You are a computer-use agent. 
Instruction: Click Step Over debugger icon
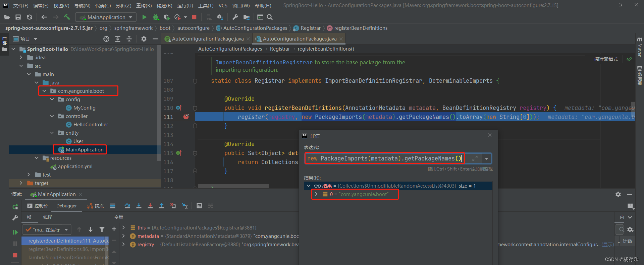pos(127,206)
